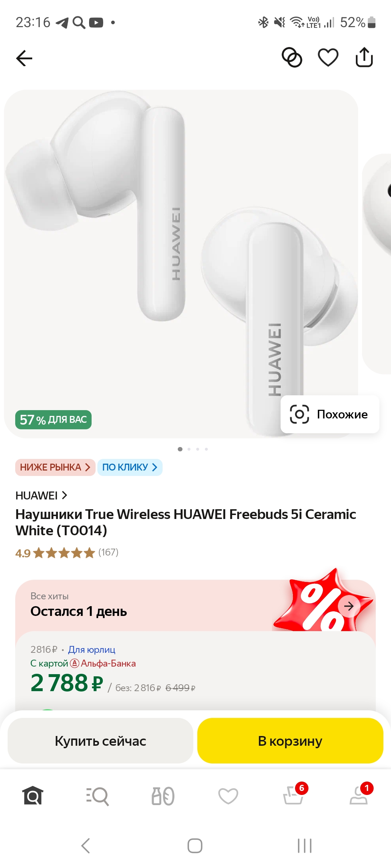Add item with В корзину button
This screenshot has height=868, width=391.
pyautogui.click(x=290, y=741)
